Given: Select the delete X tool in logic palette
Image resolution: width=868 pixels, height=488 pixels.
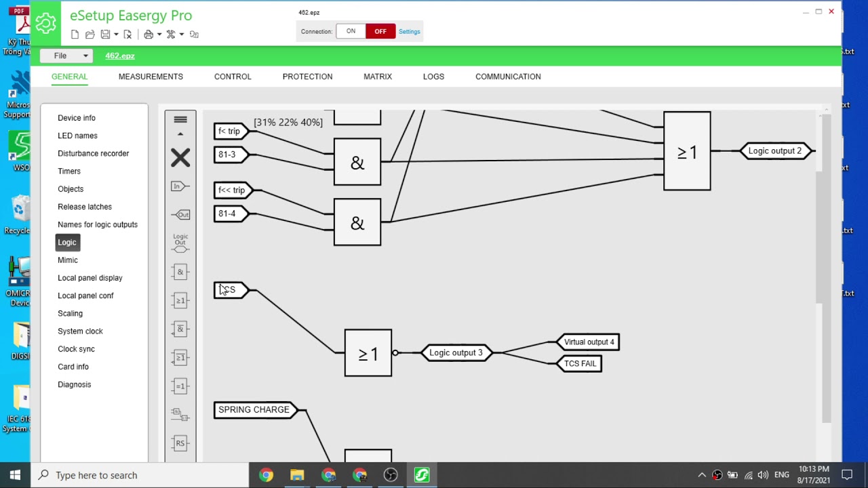Looking at the screenshot, I should 180,158.
